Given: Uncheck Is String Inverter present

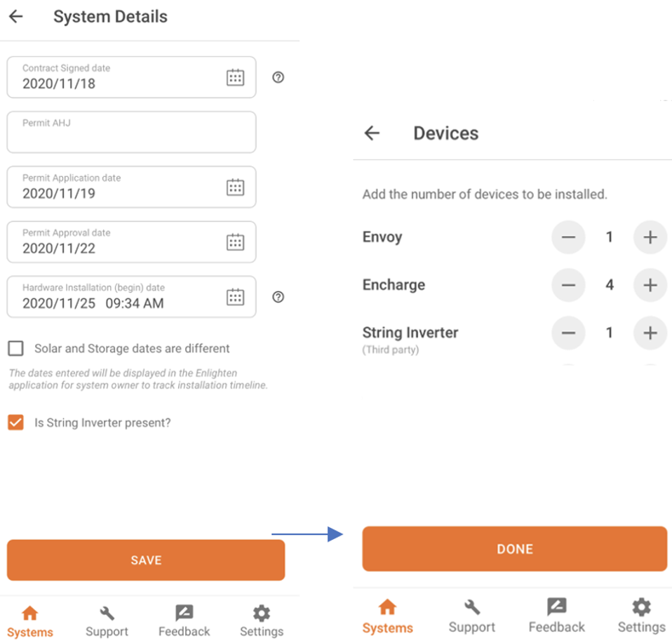Looking at the screenshot, I should pos(15,423).
